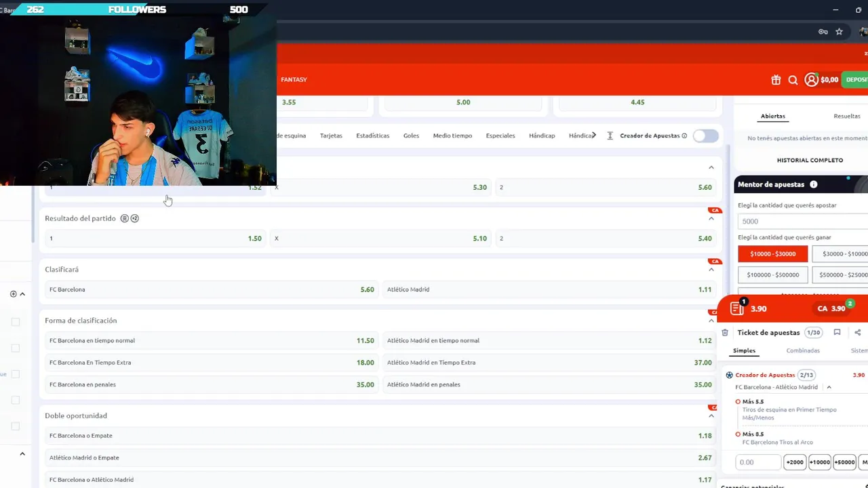This screenshot has width=868, height=488.
Task: Switch to the Medio tiempo tab
Action: click(452, 136)
